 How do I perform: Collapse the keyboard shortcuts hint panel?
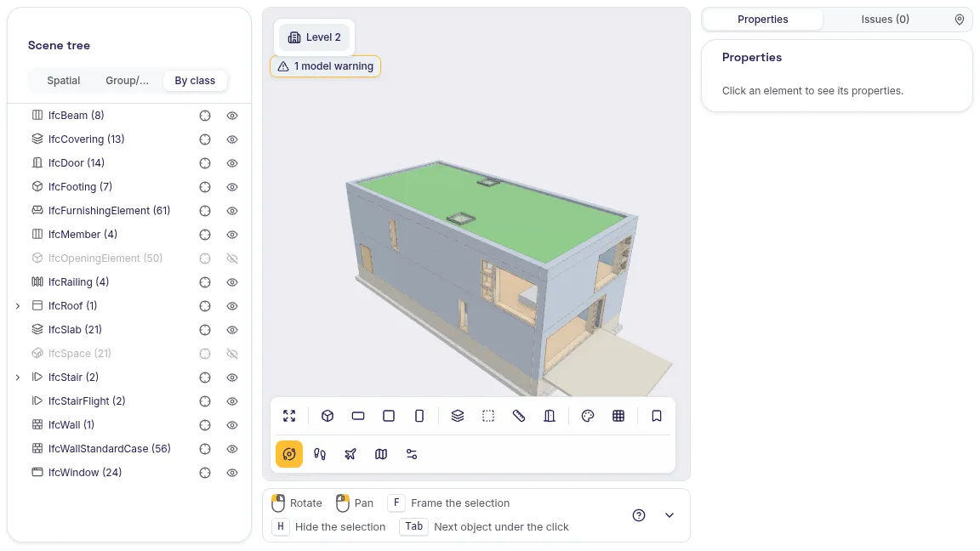pyautogui.click(x=669, y=515)
